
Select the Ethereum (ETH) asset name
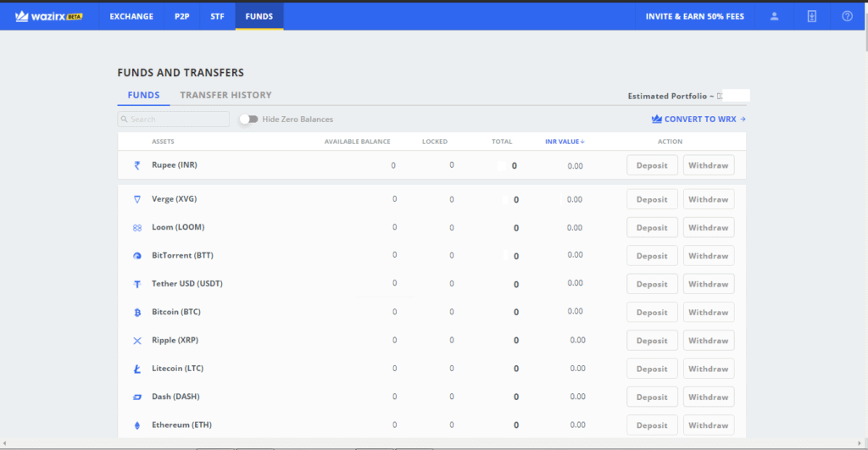[x=181, y=425]
